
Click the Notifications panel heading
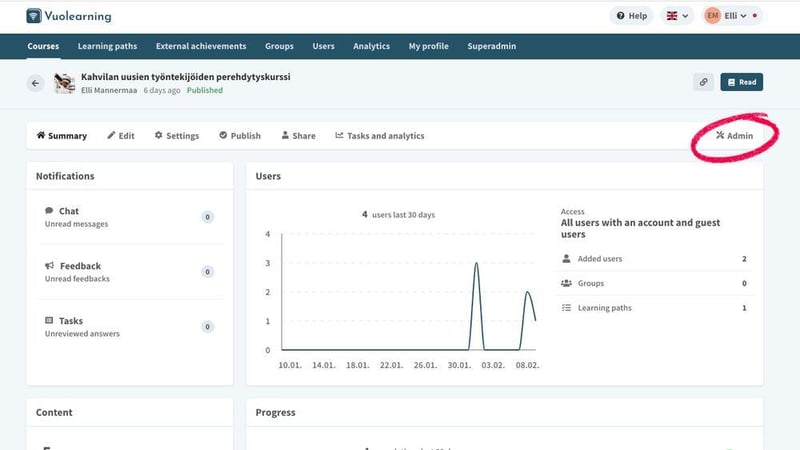pos(65,176)
